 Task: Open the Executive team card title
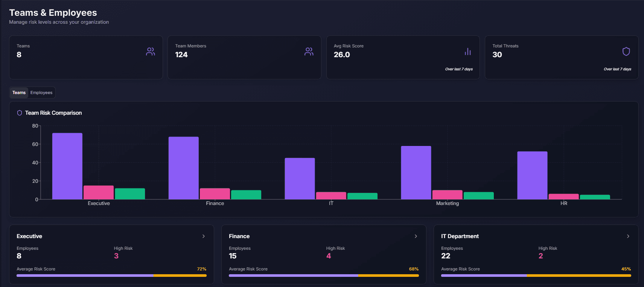[x=29, y=236]
